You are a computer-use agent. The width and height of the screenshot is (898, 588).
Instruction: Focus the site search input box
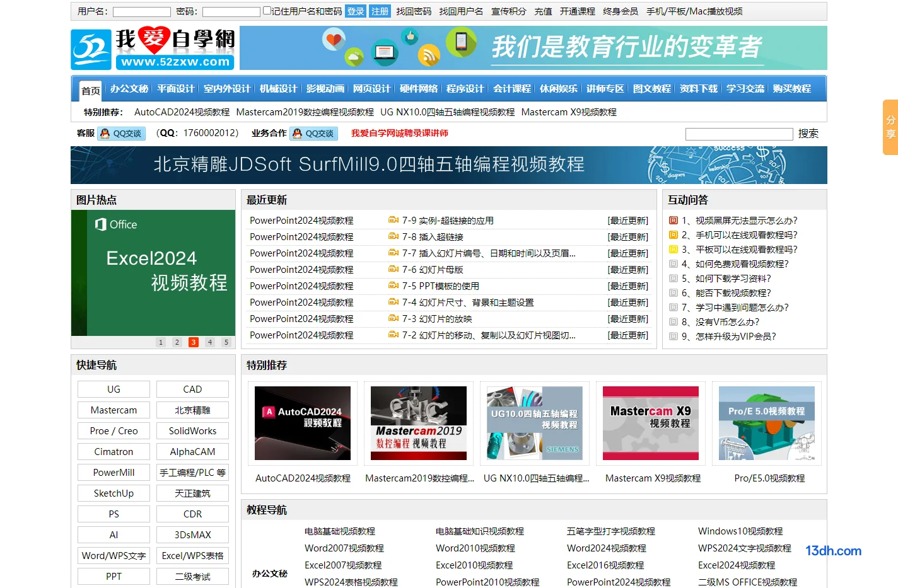[739, 134]
